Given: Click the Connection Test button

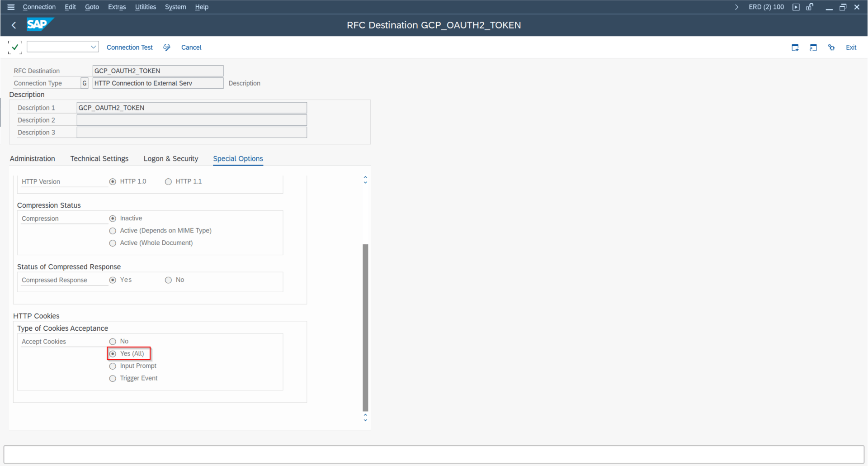Looking at the screenshot, I should [130, 48].
